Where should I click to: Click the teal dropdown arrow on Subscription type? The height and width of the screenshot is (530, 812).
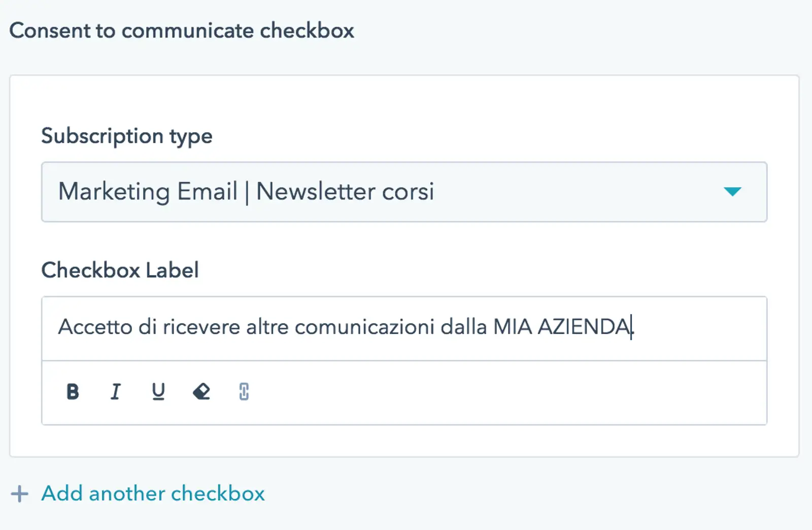point(733,192)
